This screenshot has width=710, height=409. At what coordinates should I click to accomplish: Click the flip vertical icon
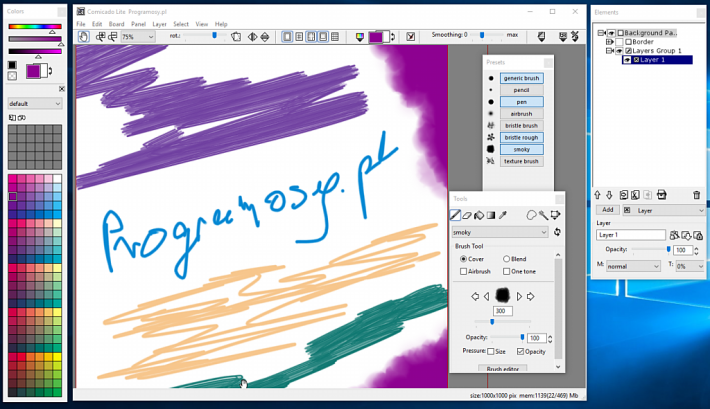[x=265, y=37]
